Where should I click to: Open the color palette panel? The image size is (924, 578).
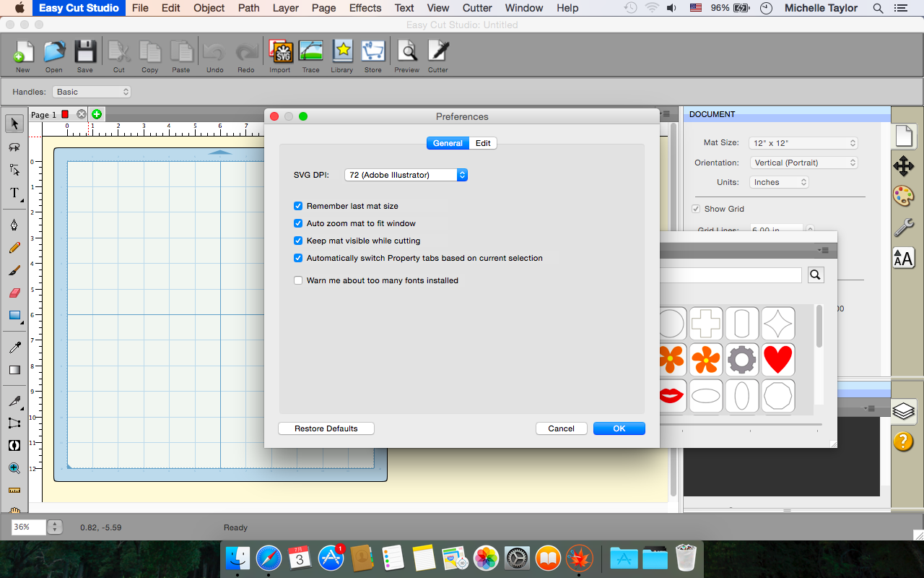(x=904, y=196)
